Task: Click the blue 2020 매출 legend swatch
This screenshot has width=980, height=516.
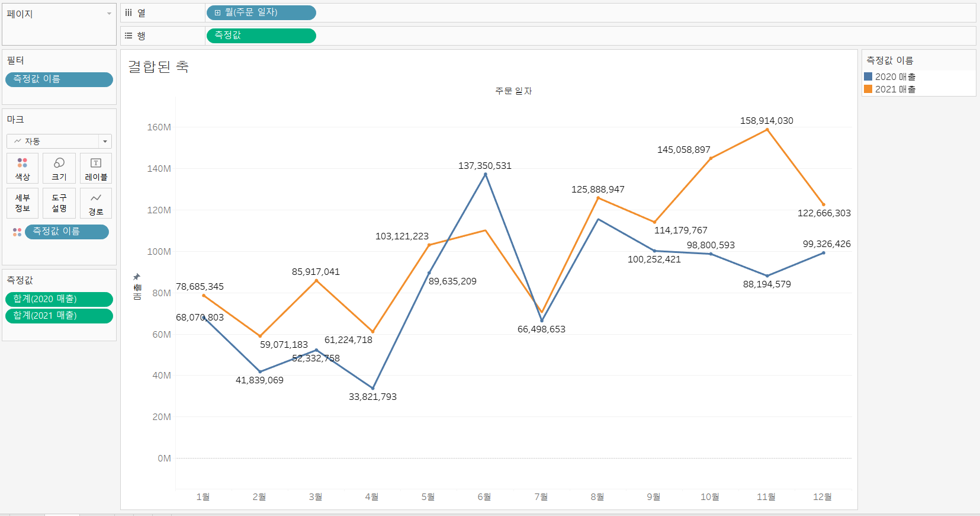Action: pos(868,76)
